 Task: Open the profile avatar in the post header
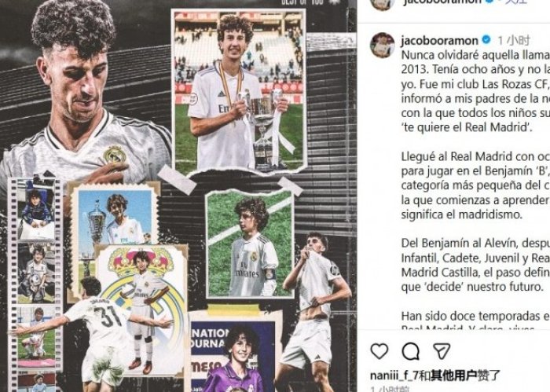pos(383,3)
